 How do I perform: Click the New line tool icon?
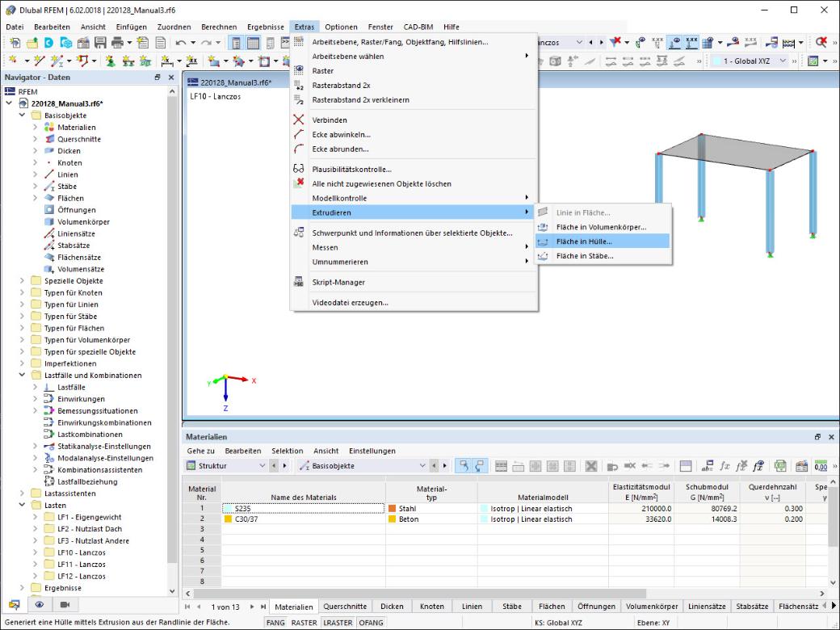coord(39,61)
